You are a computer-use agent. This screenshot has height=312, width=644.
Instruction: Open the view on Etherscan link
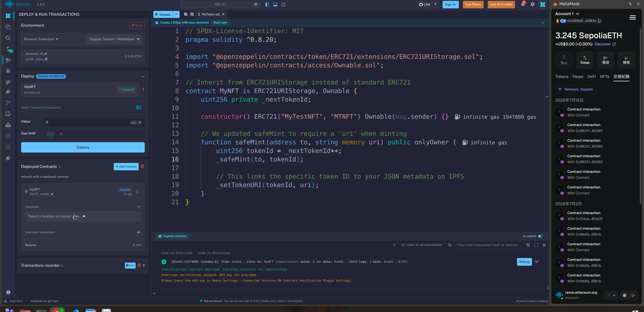[x=177, y=252]
